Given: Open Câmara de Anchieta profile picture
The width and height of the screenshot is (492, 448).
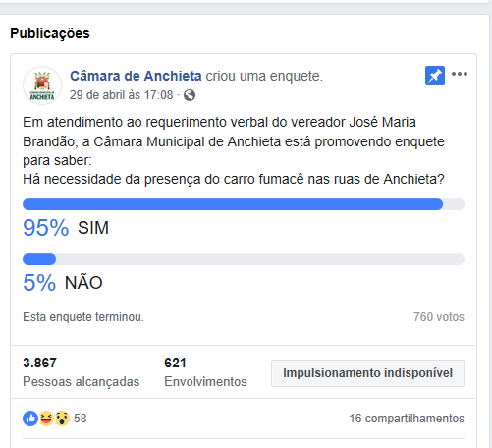Looking at the screenshot, I should [42, 85].
